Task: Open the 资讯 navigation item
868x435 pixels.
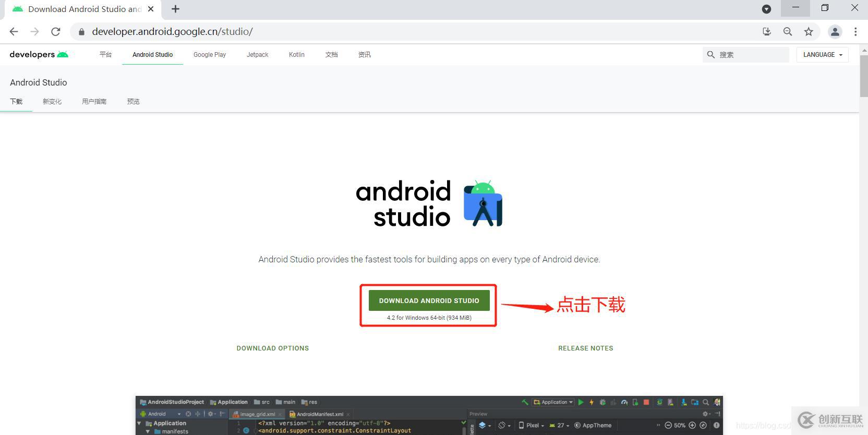Action: pyautogui.click(x=365, y=54)
